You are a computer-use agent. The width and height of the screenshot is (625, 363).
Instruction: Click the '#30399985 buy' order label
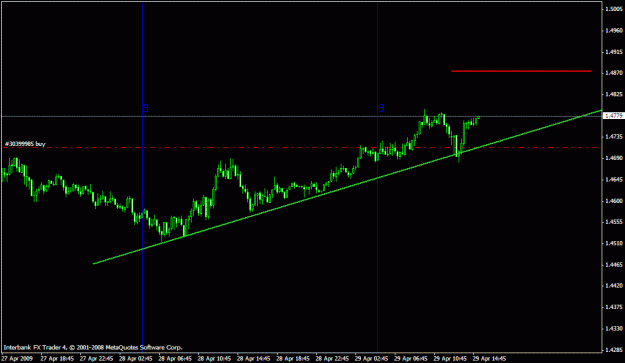click(x=25, y=144)
